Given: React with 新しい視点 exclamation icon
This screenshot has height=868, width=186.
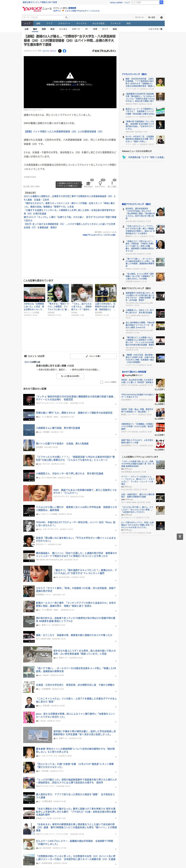Looking at the screenshot, I should 112,184.
